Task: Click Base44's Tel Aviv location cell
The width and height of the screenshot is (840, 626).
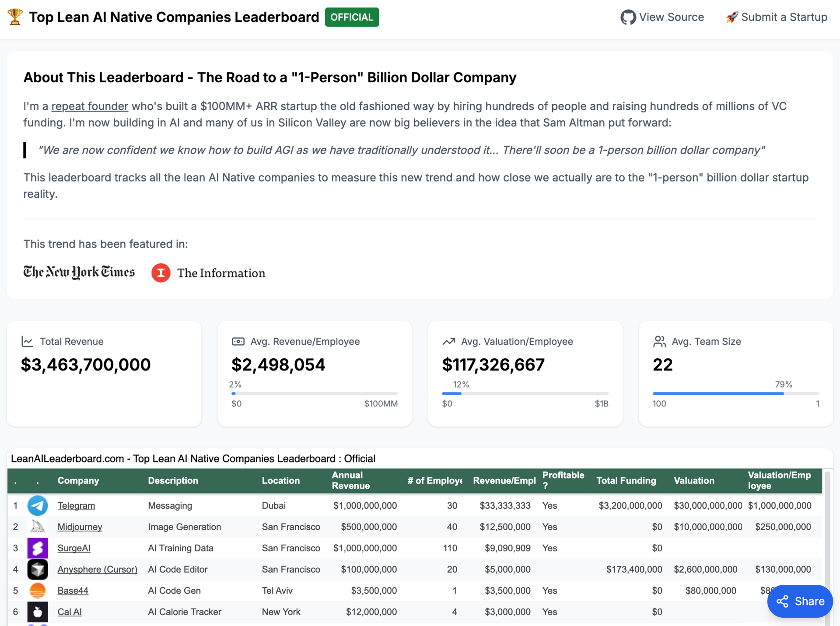Action: (277, 591)
